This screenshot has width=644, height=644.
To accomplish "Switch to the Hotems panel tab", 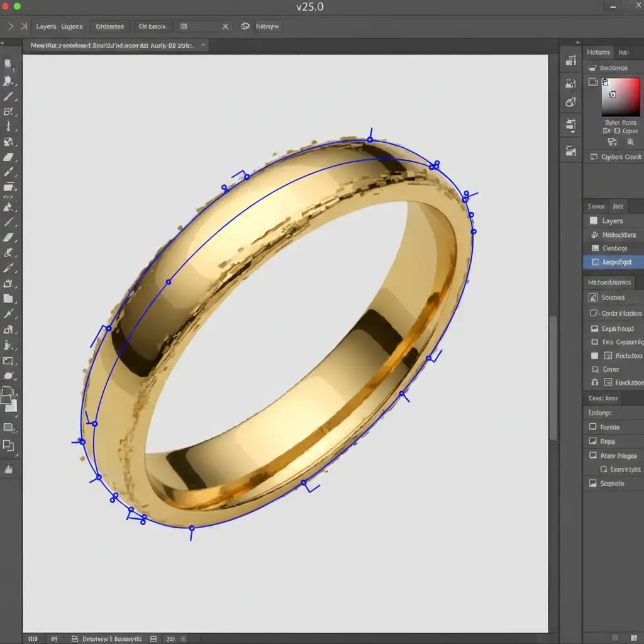I will coord(598,53).
